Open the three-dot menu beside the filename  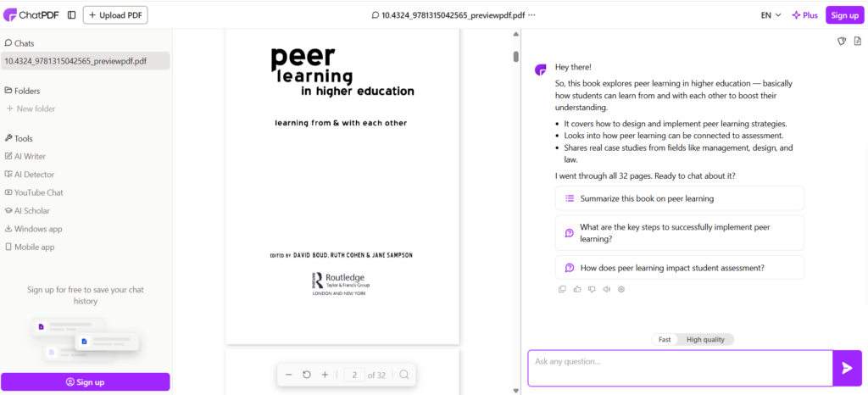coord(531,15)
